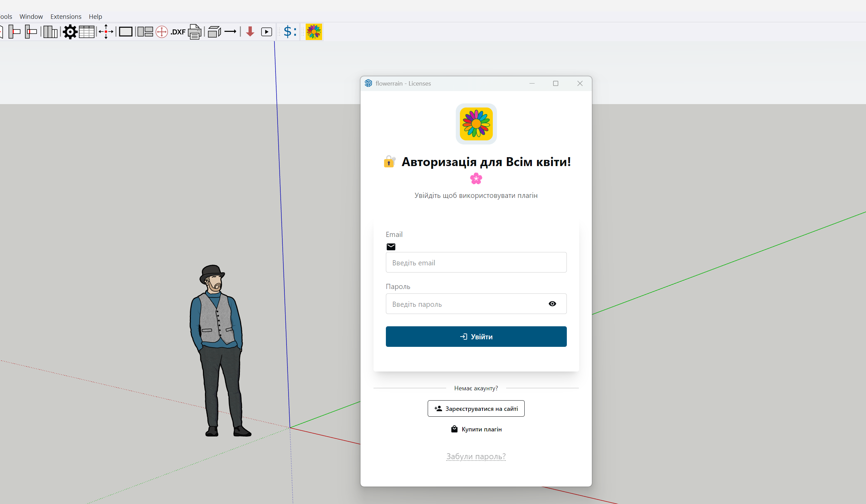Click Зареєструватися на сайті button
866x504 pixels.
click(x=476, y=408)
